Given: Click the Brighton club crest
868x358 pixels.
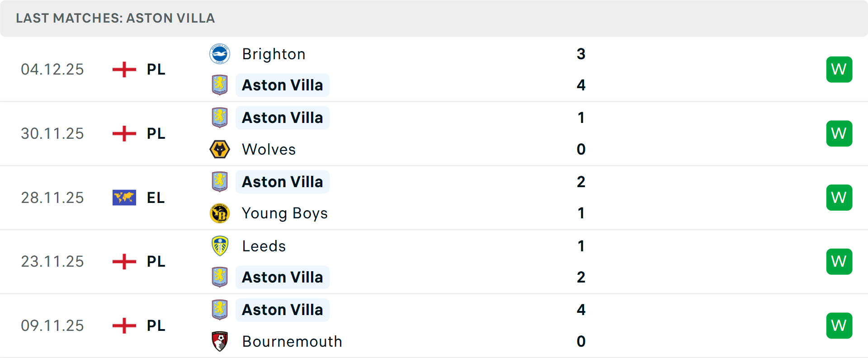Looking at the screenshot, I should coord(220,54).
